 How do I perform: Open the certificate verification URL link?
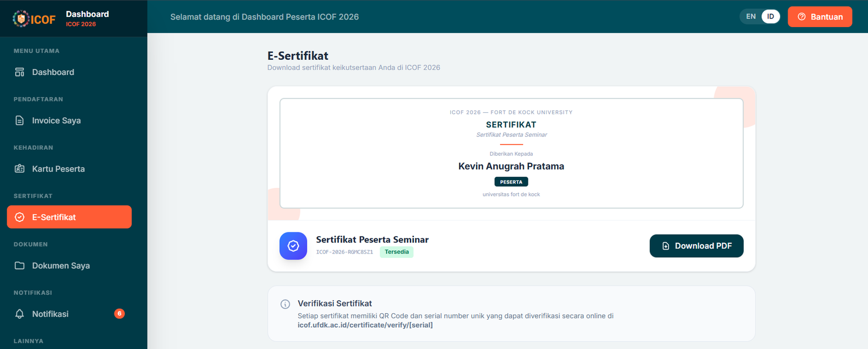(x=365, y=325)
